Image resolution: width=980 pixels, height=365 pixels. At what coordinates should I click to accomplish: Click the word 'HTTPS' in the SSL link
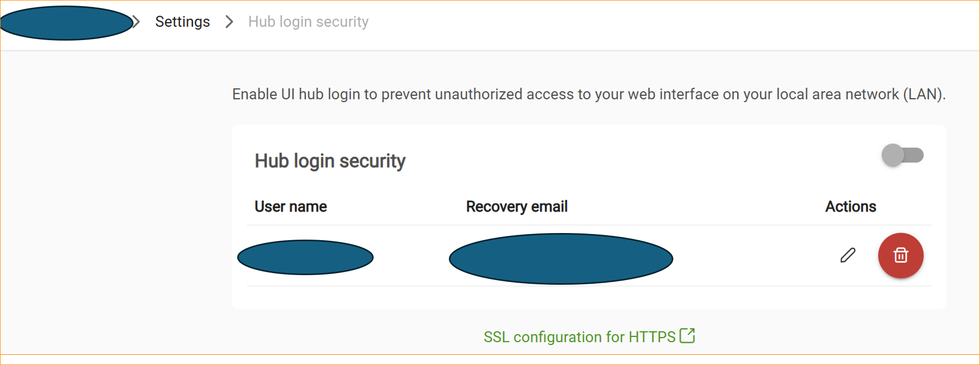click(x=652, y=337)
